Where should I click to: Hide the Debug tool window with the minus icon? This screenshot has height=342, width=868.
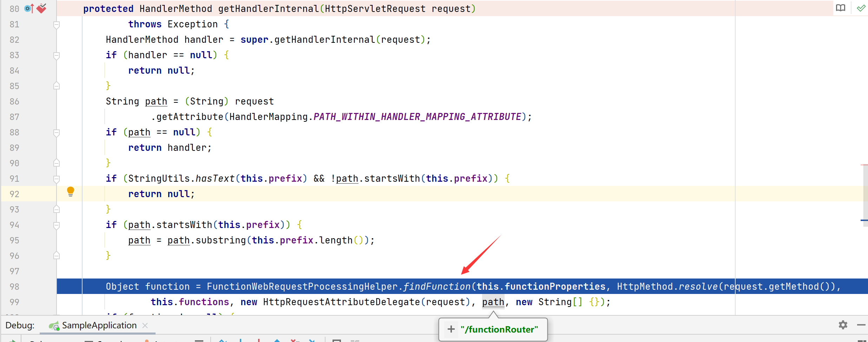(861, 325)
